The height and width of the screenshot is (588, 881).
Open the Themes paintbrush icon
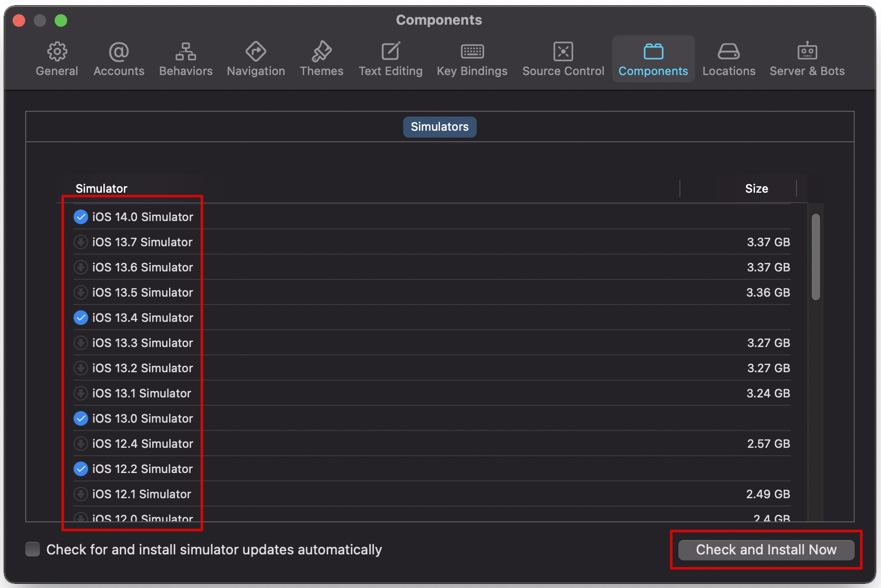point(321,51)
